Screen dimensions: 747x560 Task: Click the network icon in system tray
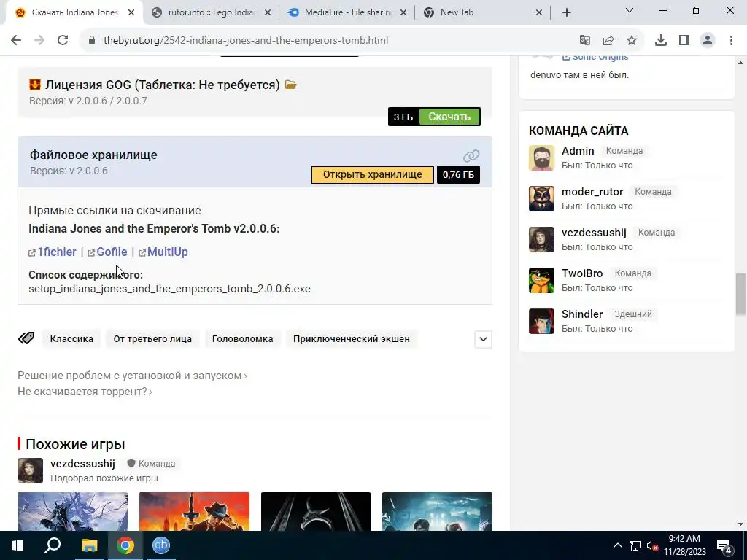coord(635,545)
